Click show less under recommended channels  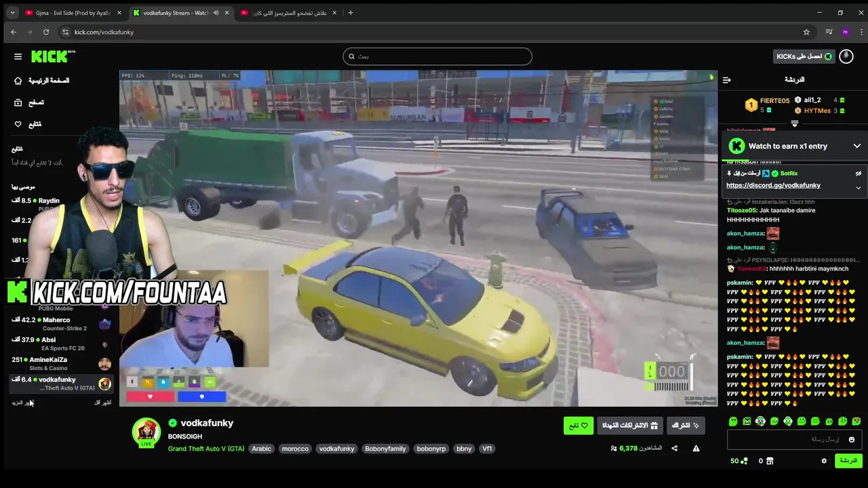pos(102,403)
